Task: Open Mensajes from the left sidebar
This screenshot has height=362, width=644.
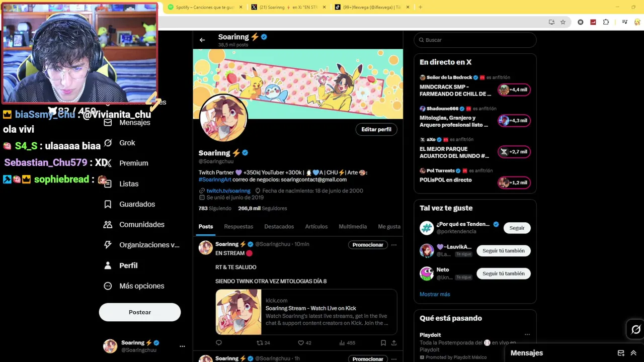Action: point(127,123)
